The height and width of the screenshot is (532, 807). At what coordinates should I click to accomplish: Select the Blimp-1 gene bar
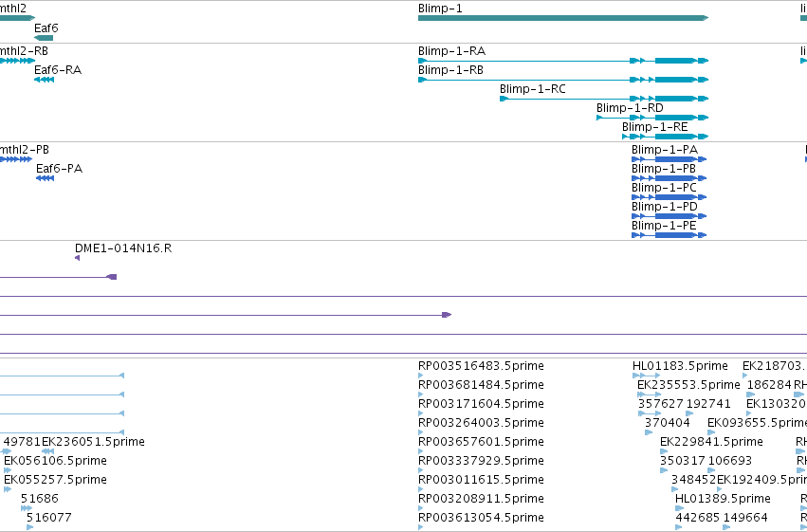click(563, 18)
